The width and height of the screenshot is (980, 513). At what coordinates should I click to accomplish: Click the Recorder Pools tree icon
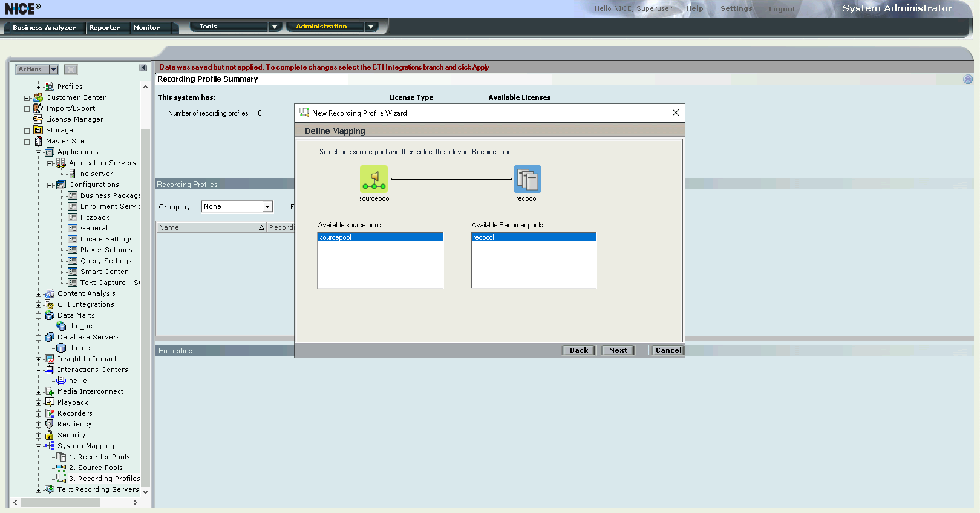(x=61, y=457)
